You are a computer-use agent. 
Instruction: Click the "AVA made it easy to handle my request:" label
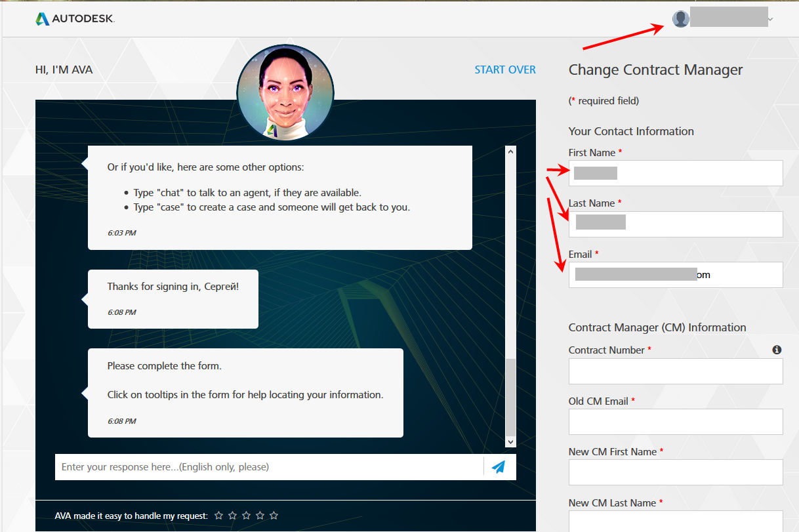click(132, 516)
